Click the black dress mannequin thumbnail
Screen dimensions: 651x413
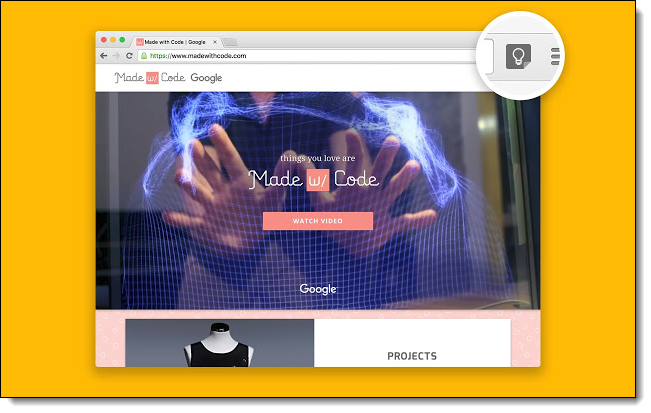pos(220,343)
